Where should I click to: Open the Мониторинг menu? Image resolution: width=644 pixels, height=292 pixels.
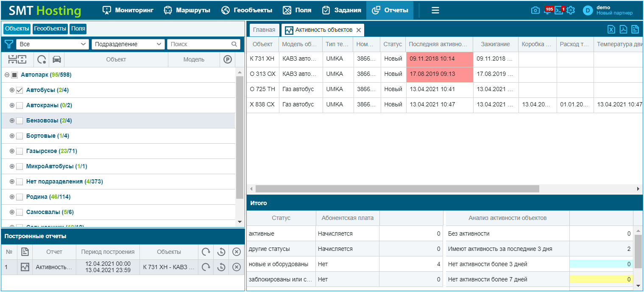tap(128, 10)
